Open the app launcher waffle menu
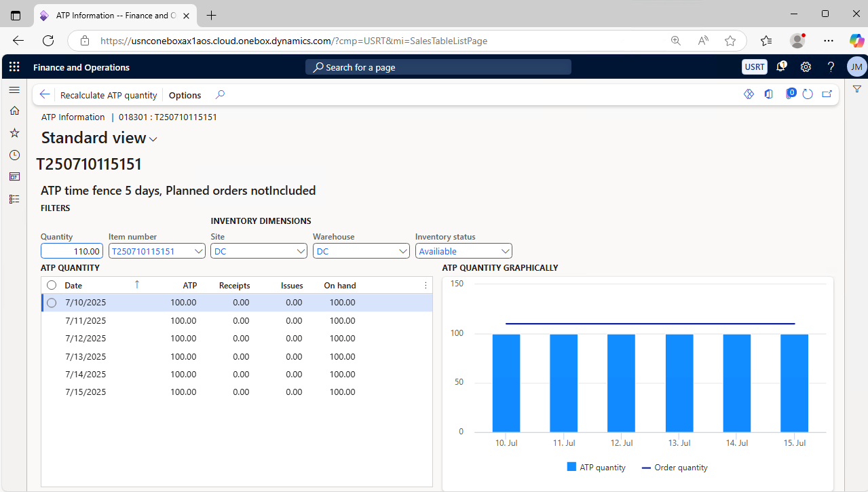Image resolution: width=868 pixels, height=492 pixels. [x=14, y=67]
